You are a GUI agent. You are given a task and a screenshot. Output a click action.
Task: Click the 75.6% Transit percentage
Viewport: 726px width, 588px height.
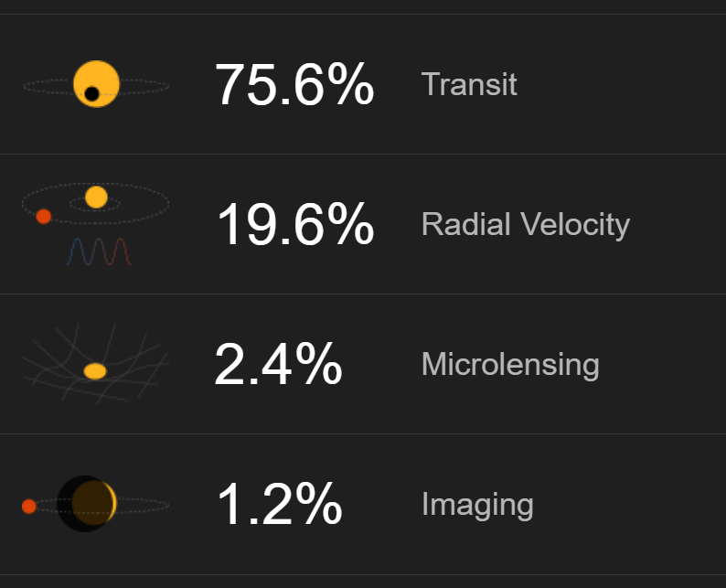click(294, 84)
